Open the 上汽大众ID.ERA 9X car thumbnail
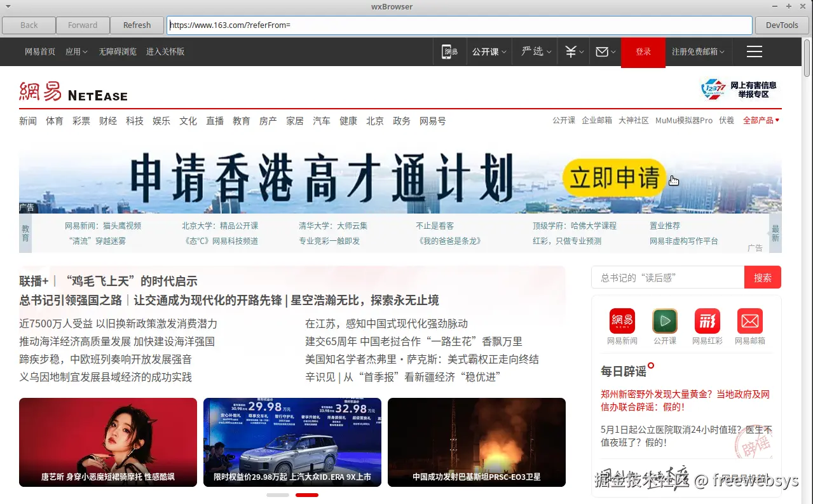 point(292,442)
